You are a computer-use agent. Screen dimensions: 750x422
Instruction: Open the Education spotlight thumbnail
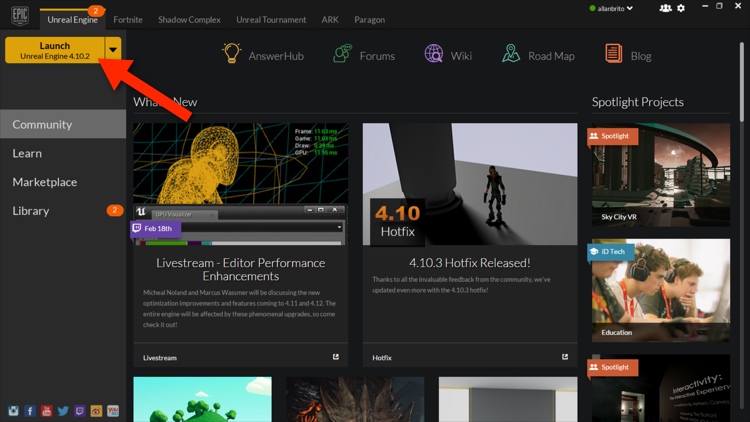click(661, 290)
